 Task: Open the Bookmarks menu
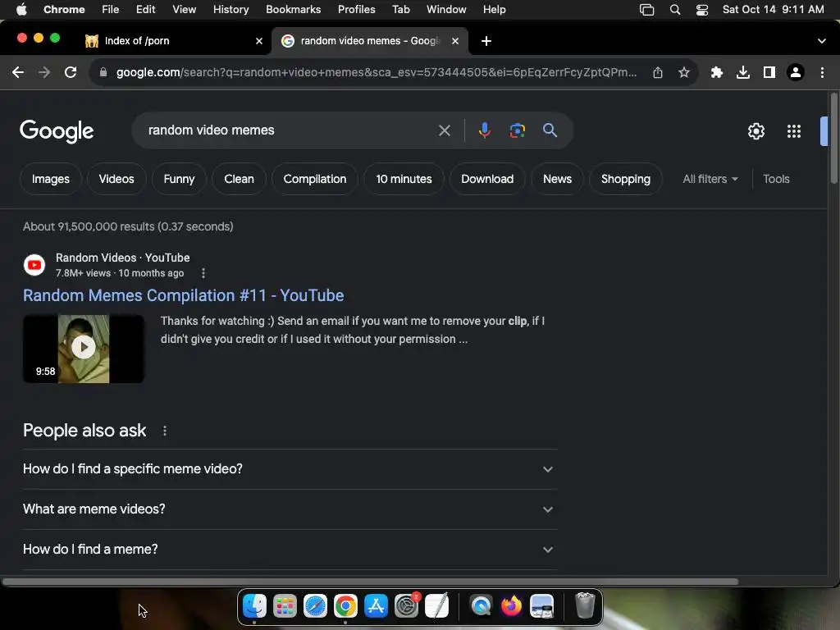click(x=293, y=10)
